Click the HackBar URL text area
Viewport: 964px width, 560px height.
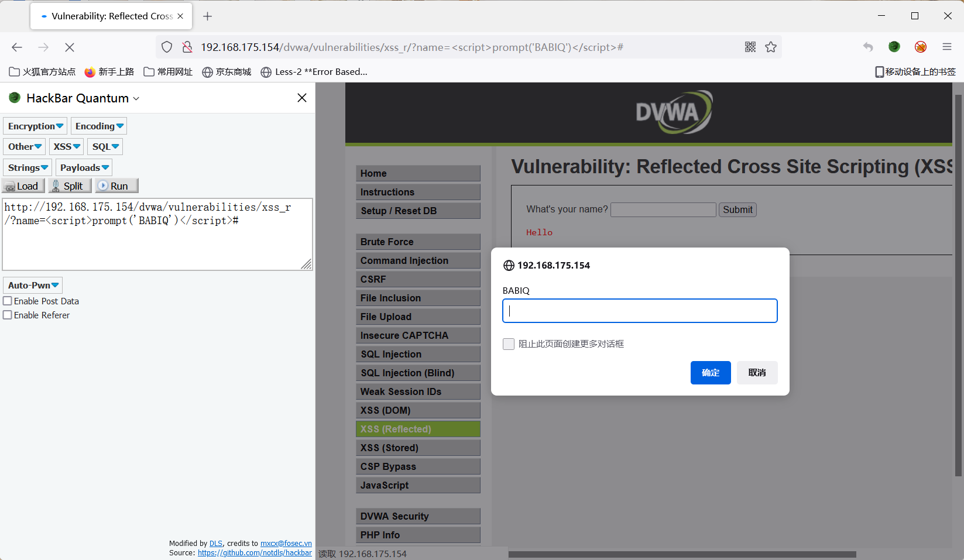pos(157,234)
